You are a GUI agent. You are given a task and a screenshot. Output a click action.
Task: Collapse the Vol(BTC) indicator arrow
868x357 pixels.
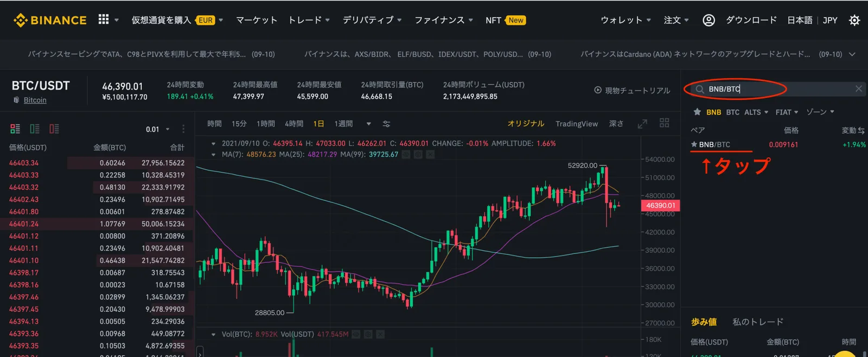(x=213, y=334)
